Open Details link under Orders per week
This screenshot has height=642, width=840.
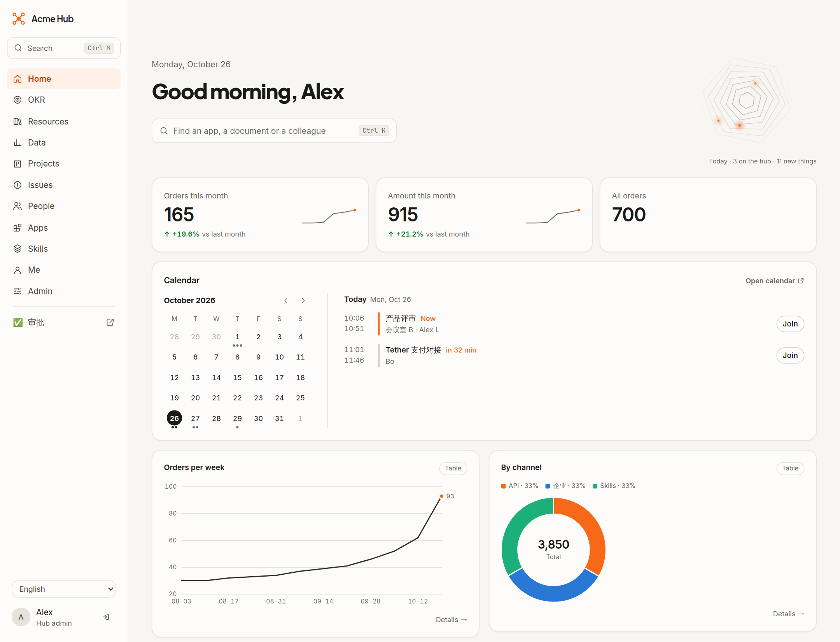(x=451, y=619)
